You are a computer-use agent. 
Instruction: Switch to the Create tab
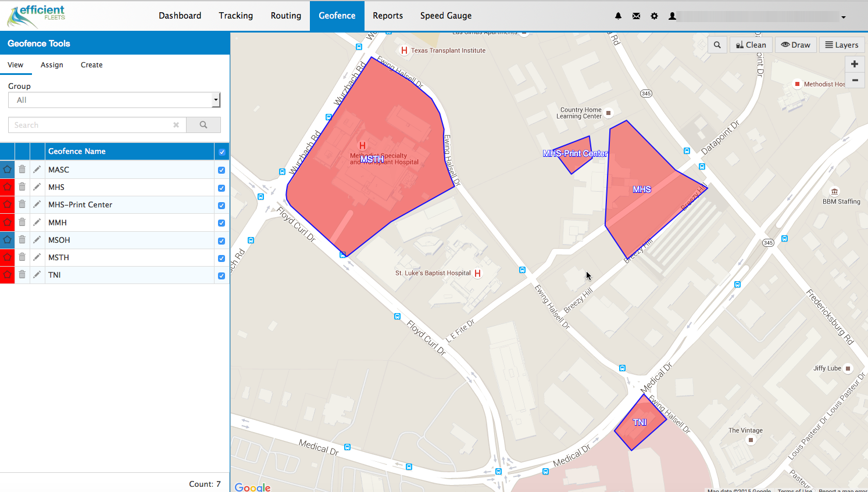(x=92, y=65)
